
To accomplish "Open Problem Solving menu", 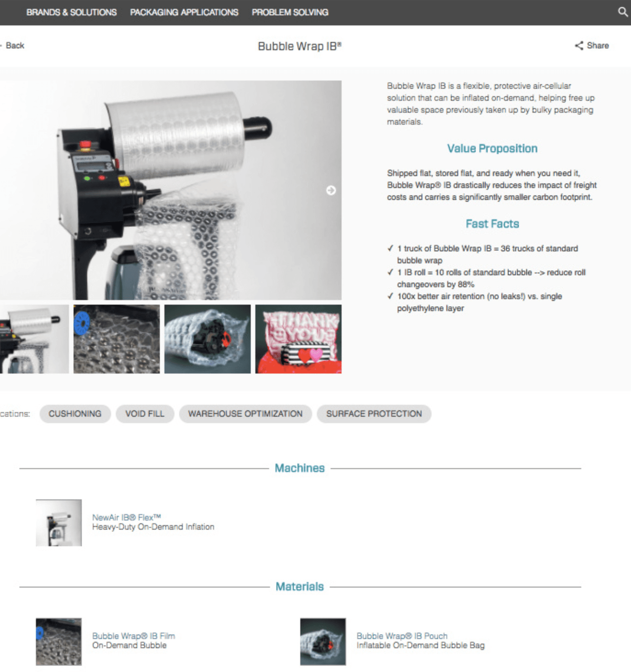I will [290, 12].
